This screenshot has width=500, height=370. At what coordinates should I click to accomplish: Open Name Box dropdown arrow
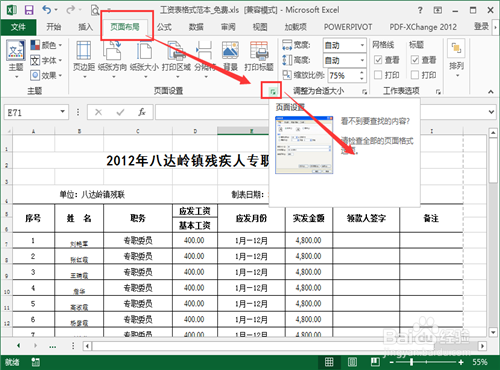point(62,112)
